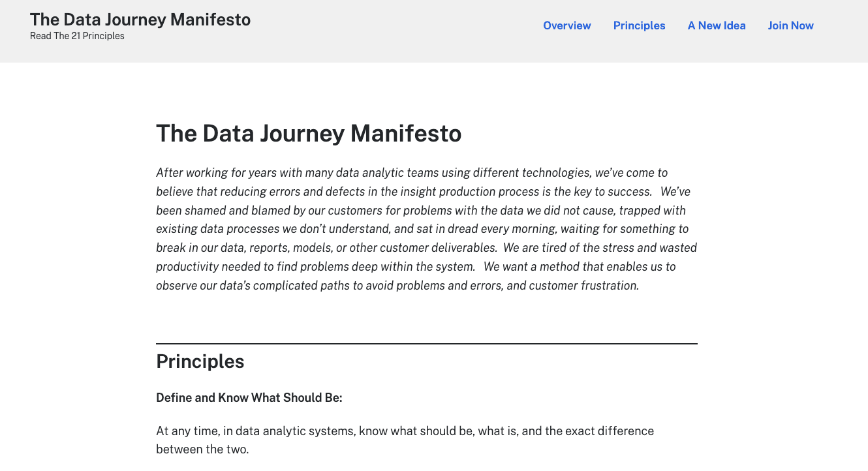Click the horizontal divider above Principles
The width and height of the screenshot is (868, 471).
coord(426,344)
